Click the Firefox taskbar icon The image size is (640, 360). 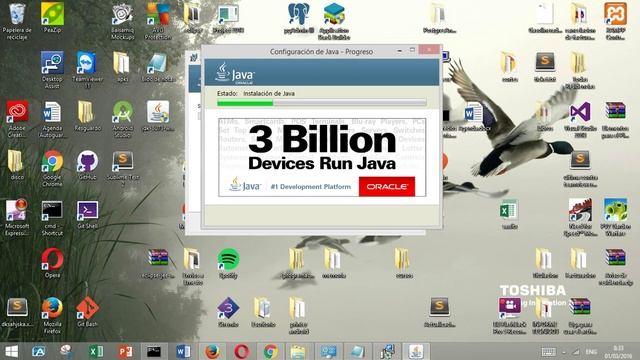(x=212, y=351)
